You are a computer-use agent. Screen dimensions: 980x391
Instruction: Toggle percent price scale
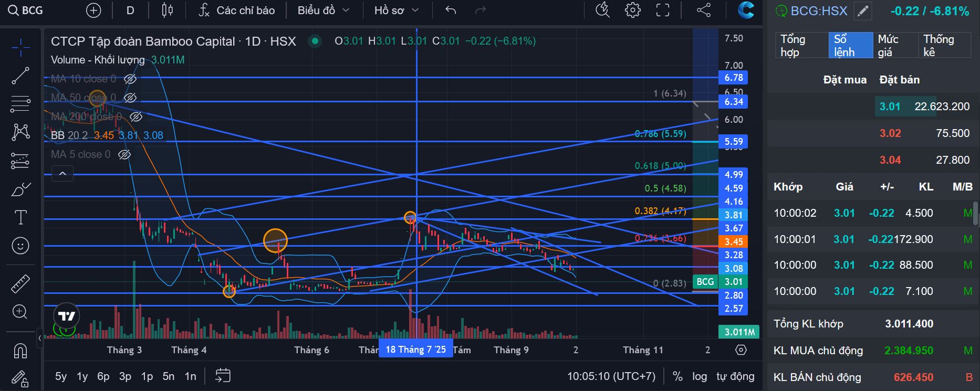pos(677,376)
